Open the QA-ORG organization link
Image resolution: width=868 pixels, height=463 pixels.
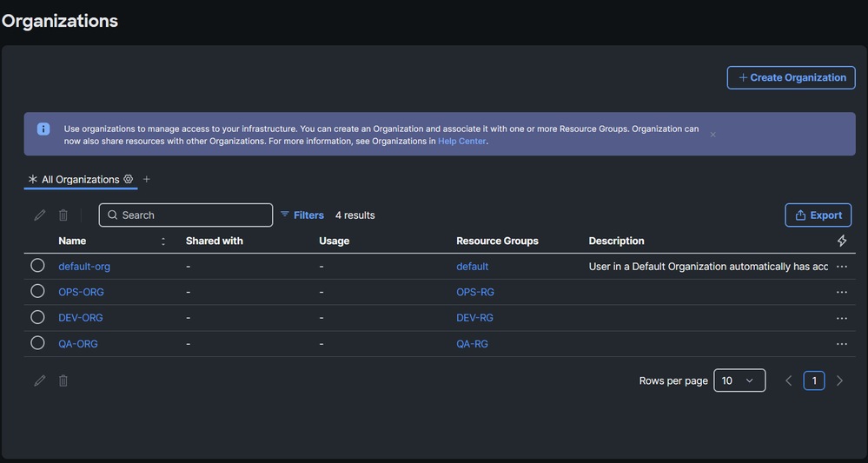click(78, 344)
